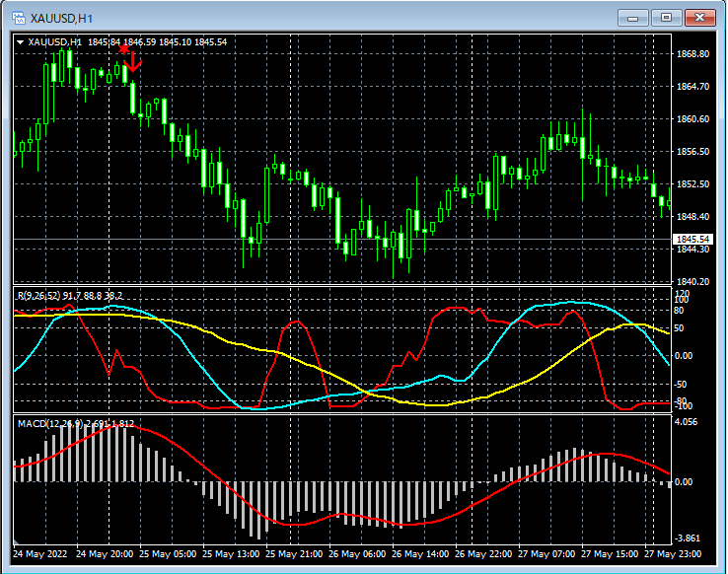Image resolution: width=728 pixels, height=574 pixels.
Task: Close the XAUUSD,H1 chart window
Action: click(701, 18)
